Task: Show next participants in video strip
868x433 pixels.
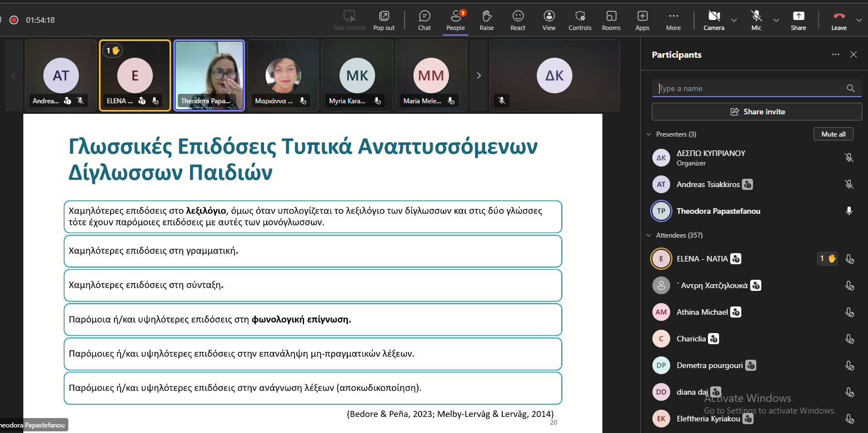Action: [478, 75]
